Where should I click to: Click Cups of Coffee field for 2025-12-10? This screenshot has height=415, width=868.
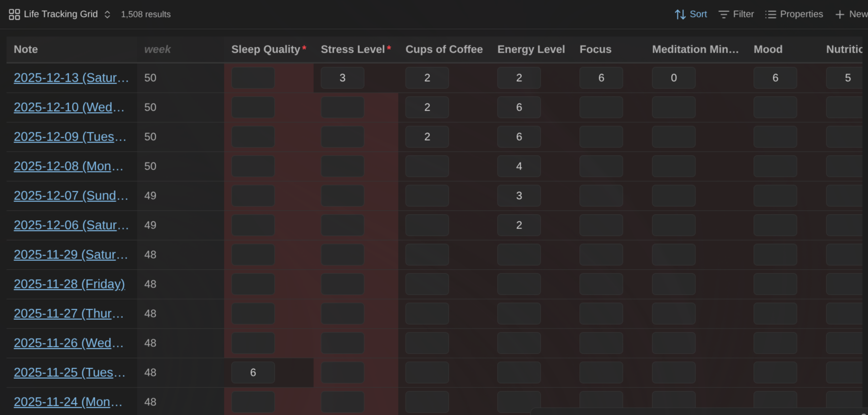(x=427, y=107)
